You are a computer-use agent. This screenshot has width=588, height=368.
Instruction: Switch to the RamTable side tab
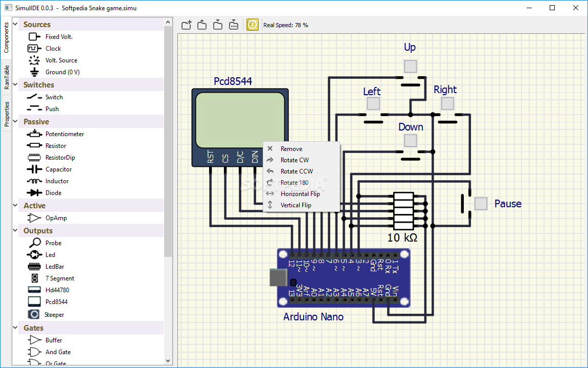(6, 77)
